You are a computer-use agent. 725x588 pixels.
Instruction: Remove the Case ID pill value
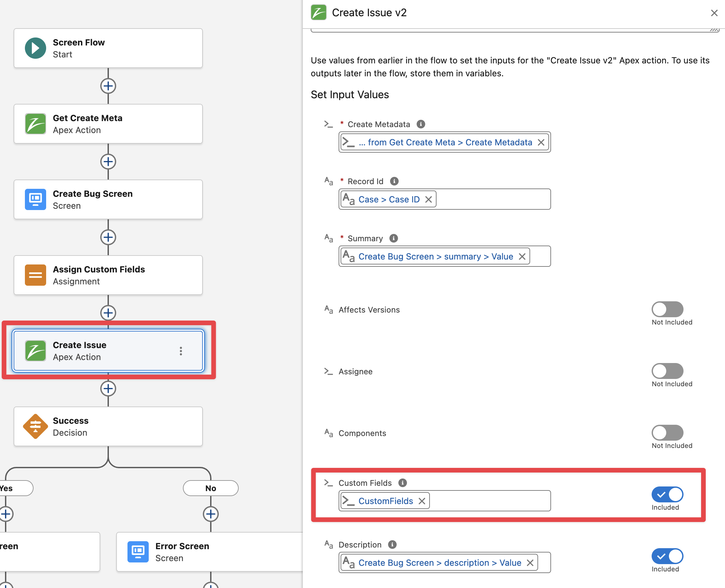(x=429, y=199)
